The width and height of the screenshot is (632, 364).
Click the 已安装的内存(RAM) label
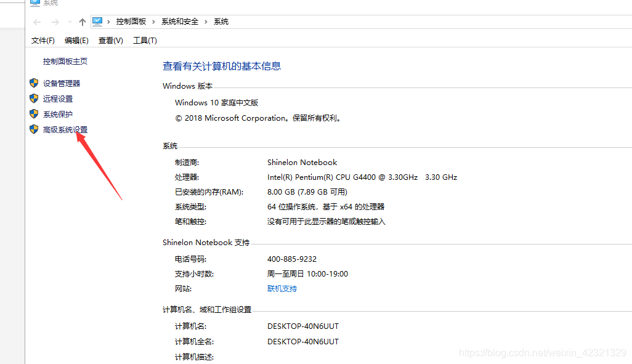coord(209,192)
